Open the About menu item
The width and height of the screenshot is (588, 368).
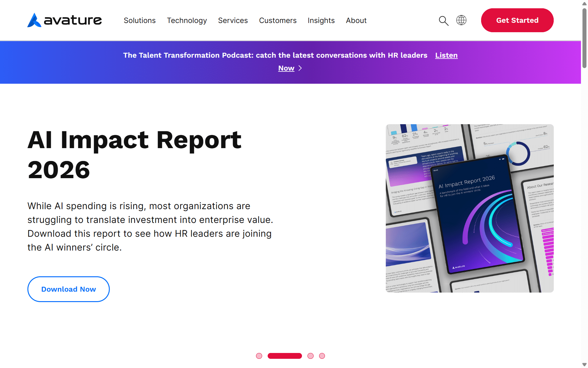tap(356, 21)
